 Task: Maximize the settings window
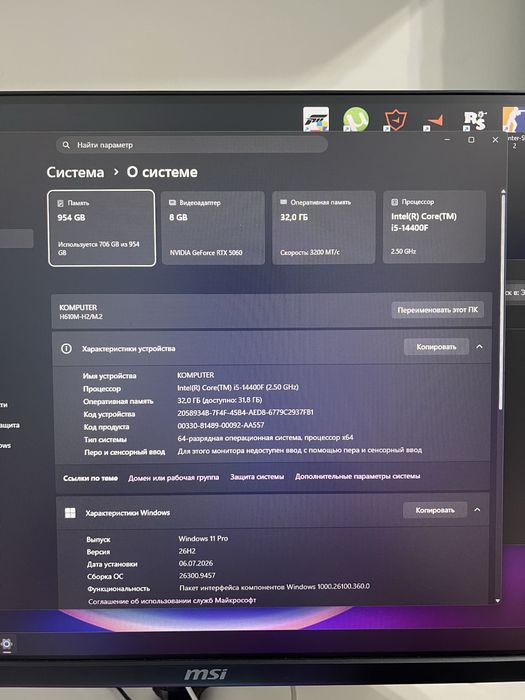coord(471,140)
